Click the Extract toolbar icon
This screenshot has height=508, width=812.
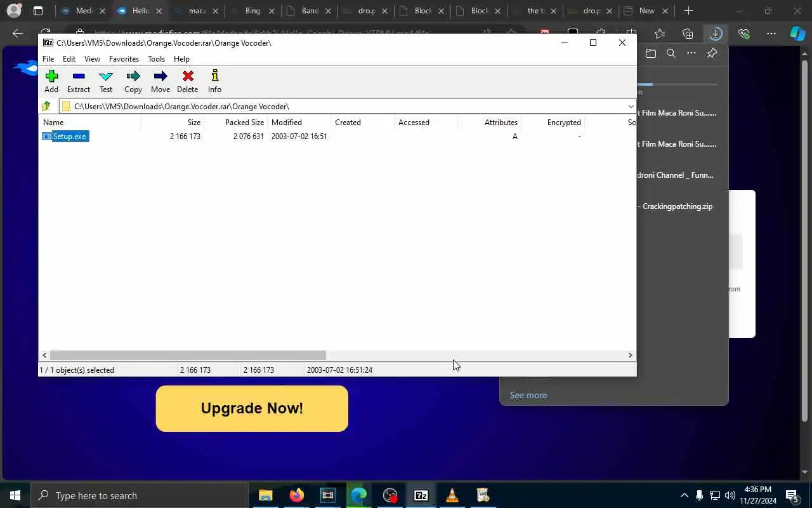(79, 81)
